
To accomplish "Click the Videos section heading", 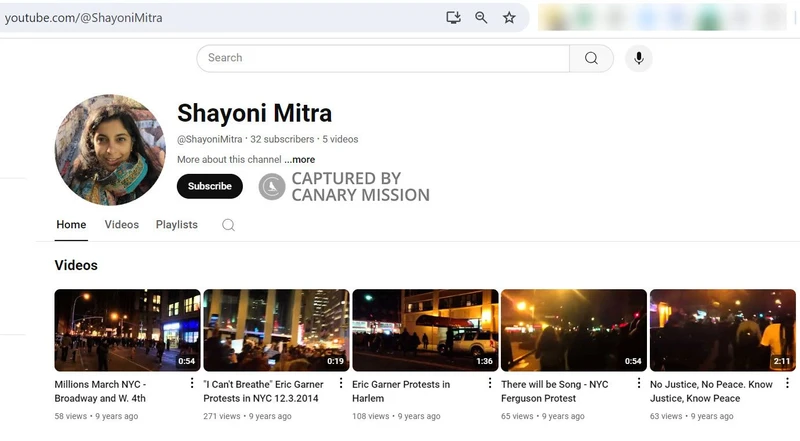I will (x=76, y=265).
